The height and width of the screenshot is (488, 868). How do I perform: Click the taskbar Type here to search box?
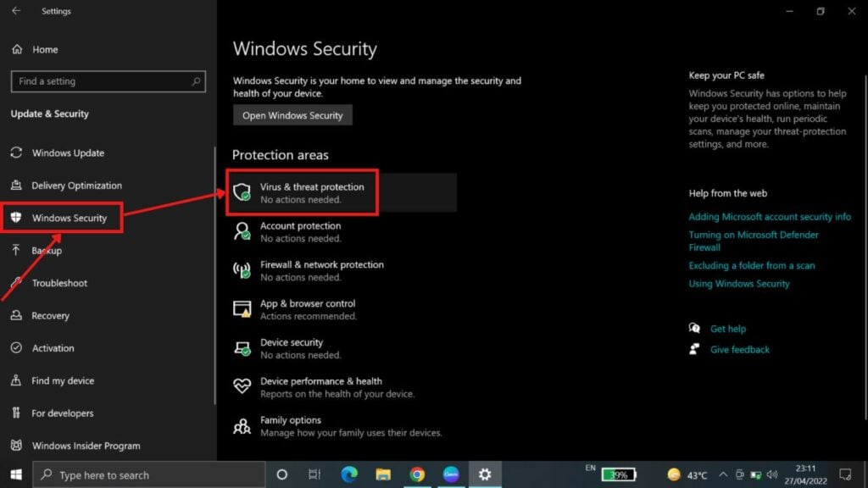pyautogui.click(x=149, y=474)
